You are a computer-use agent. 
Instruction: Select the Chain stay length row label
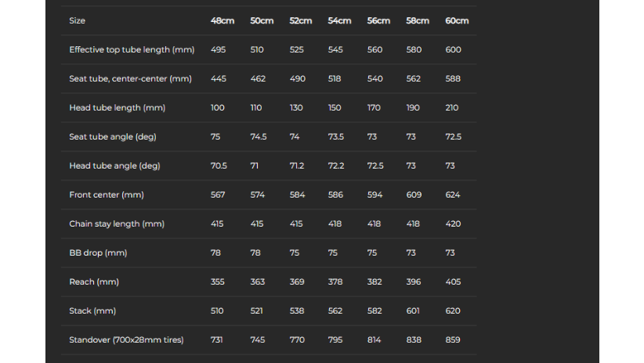coord(117,224)
